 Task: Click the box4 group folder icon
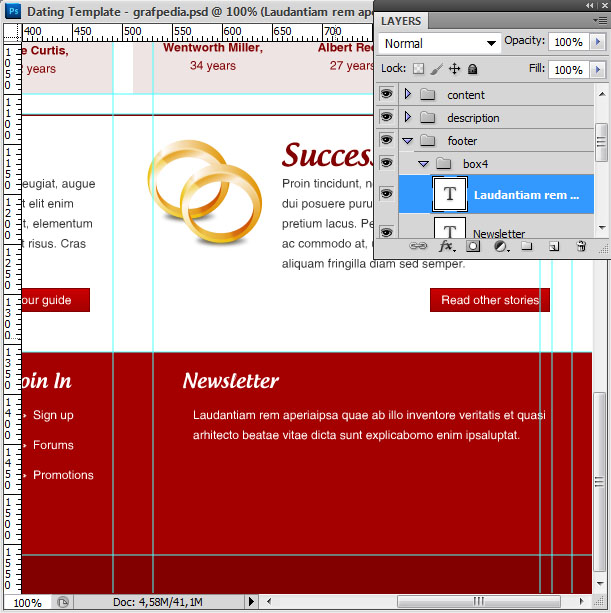[x=443, y=163]
